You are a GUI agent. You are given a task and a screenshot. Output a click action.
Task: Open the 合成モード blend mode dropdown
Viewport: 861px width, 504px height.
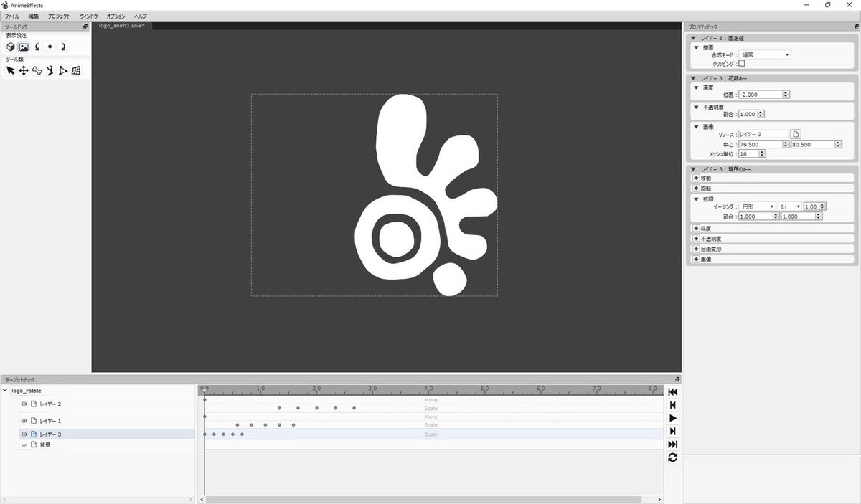[765, 54]
